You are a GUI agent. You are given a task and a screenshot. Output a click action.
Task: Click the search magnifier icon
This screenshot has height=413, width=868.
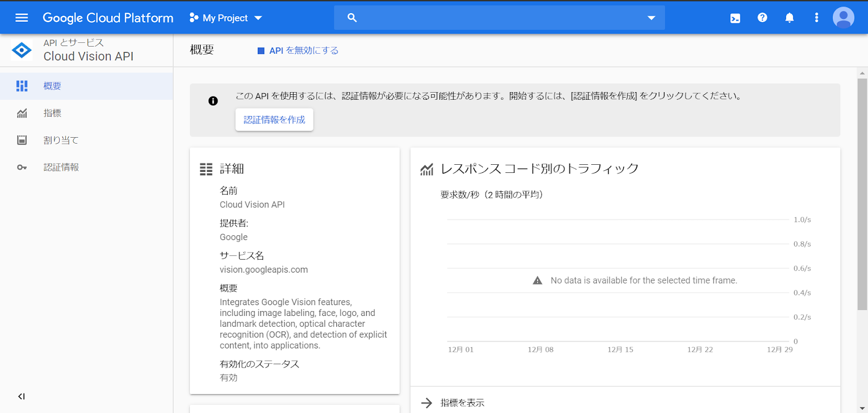click(x=352, y=18)
